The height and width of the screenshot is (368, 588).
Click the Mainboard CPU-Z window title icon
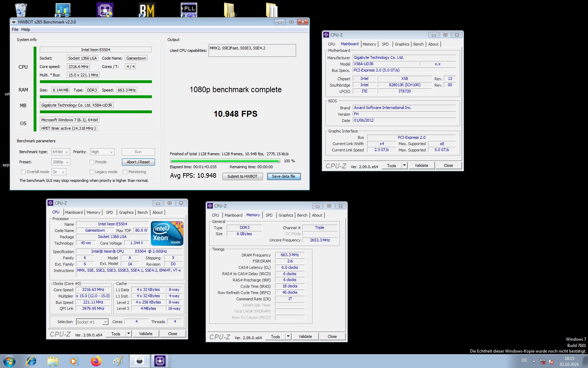click(326, 35)
